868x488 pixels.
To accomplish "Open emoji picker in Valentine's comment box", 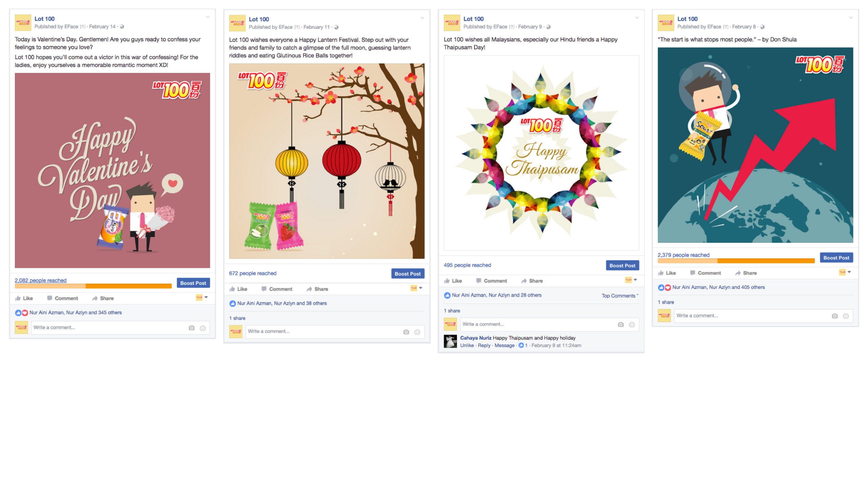I will (x=203, y=328).
